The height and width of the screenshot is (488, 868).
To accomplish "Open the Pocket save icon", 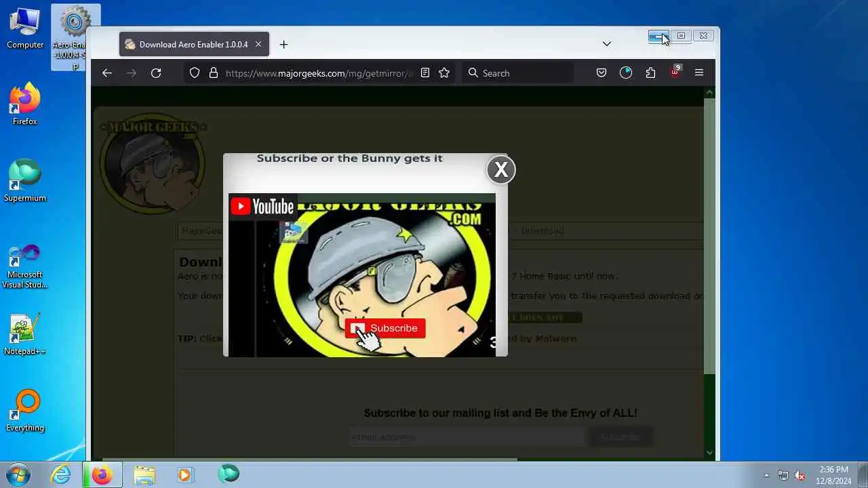I will click(601, 73).
